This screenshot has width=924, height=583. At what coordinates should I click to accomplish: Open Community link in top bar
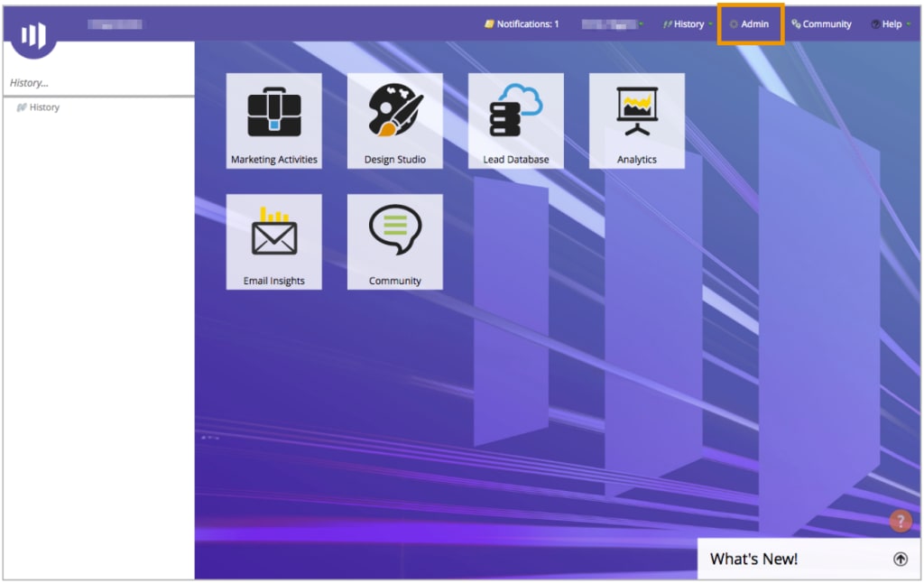[821, 24]
